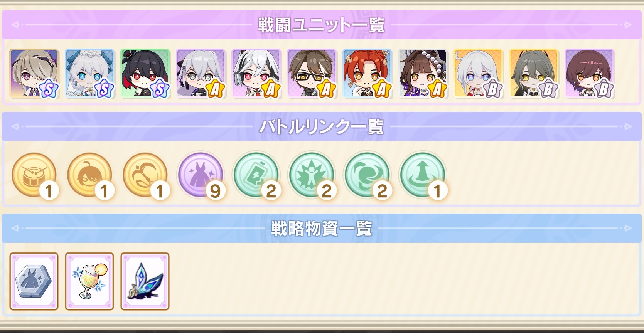
Task: Select the S-rank unit with eye patch
Action: tap(34, 74)
